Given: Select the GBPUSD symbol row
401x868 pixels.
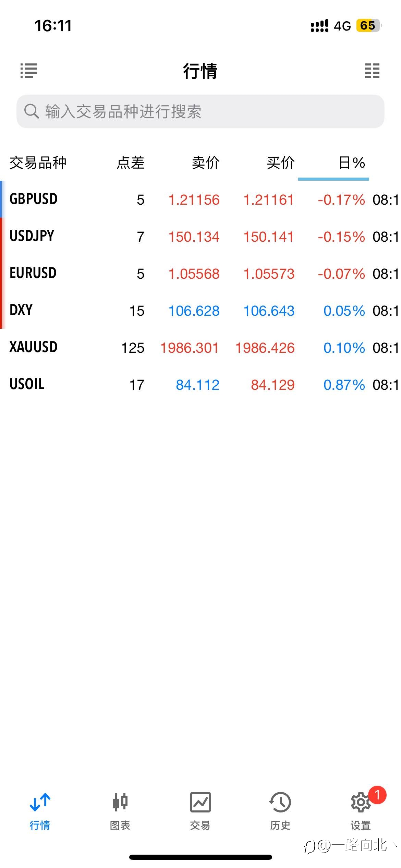Looking at the screenshot, I should 200,199.
